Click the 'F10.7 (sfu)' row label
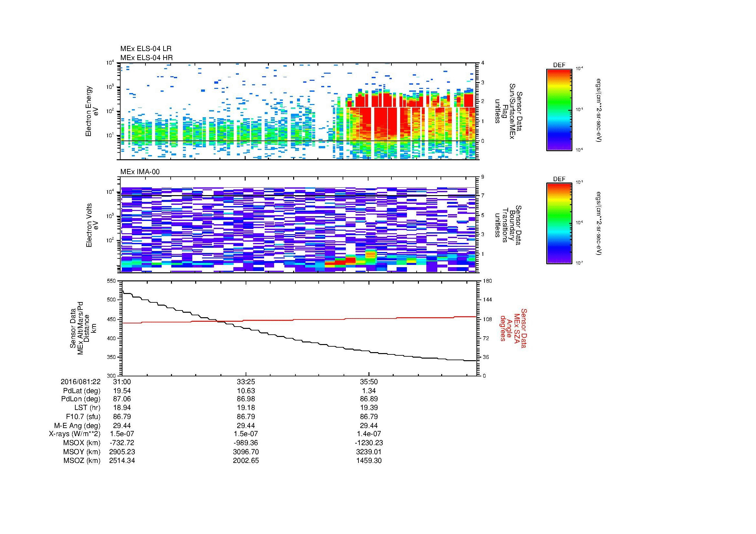 [83, 416]
